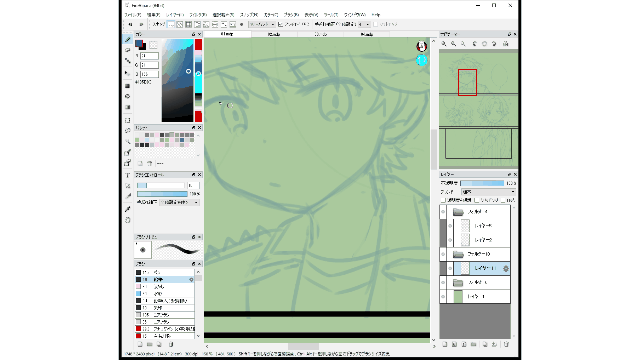Toggle visibility of top layer folder

click(x=443, y=212)
